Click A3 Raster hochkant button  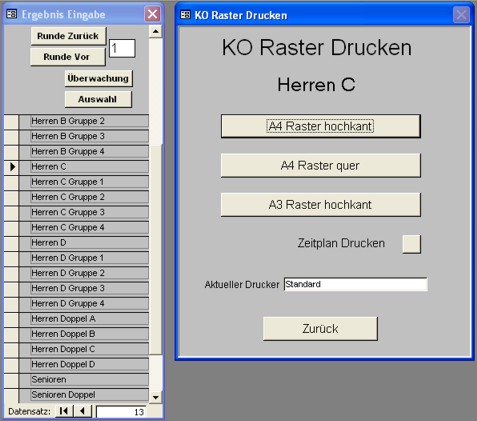320,205
